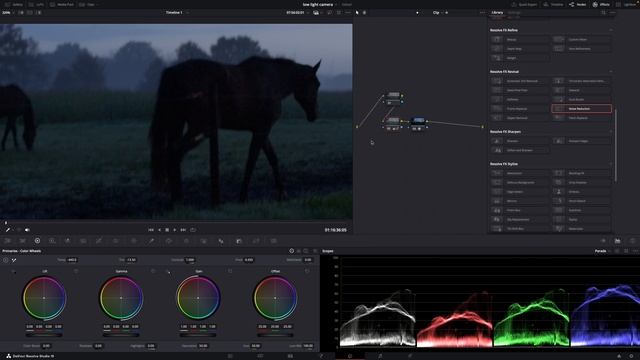
Task: Adjust the Gain master wheel slider
Action: tap(198, 335)
